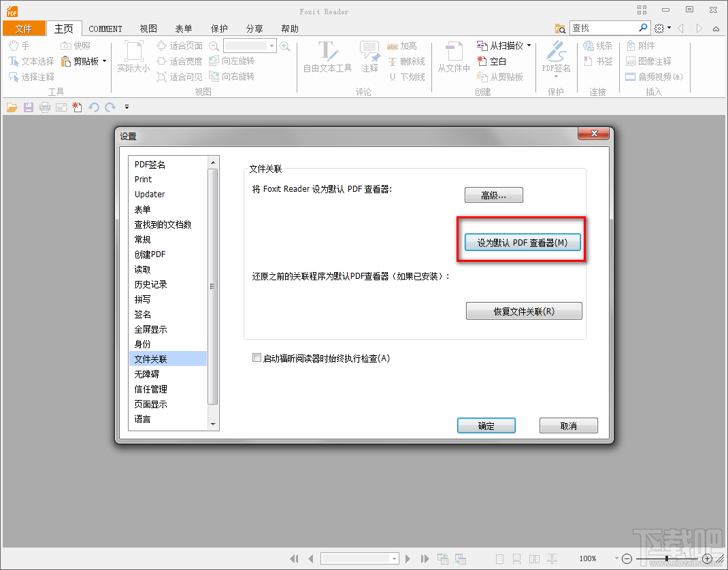Activate the Text Selection tool
The width and height of the screenshot is (728, 570).
click(32, 61)
